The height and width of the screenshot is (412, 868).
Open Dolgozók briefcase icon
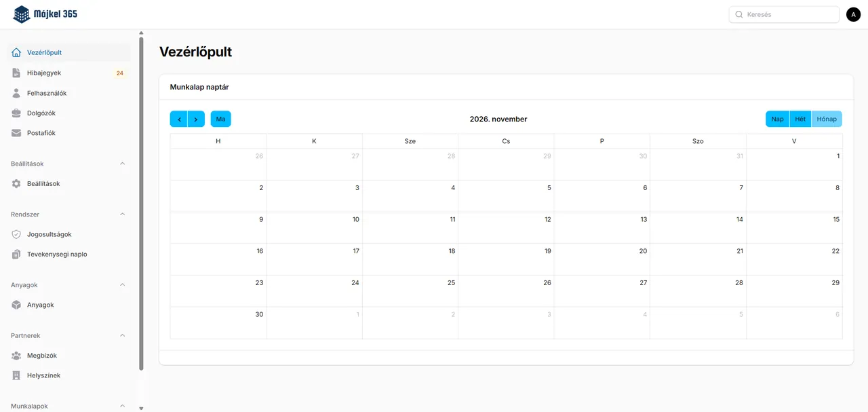(x=16, y=113)
